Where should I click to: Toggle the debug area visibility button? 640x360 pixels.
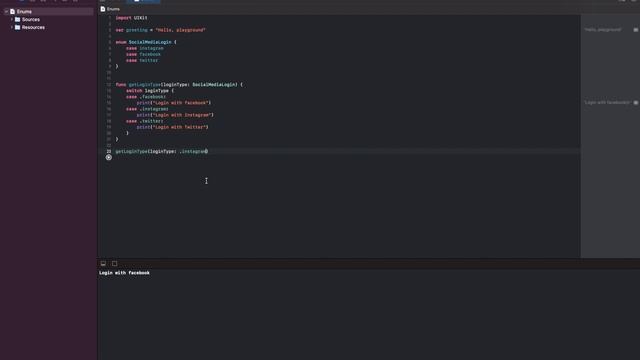(x=103, y=264)
